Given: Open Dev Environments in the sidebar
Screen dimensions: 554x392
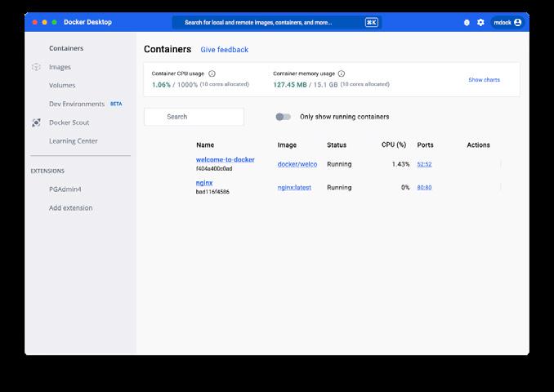Looking at the screenshot, I should [x=77, y=104].
